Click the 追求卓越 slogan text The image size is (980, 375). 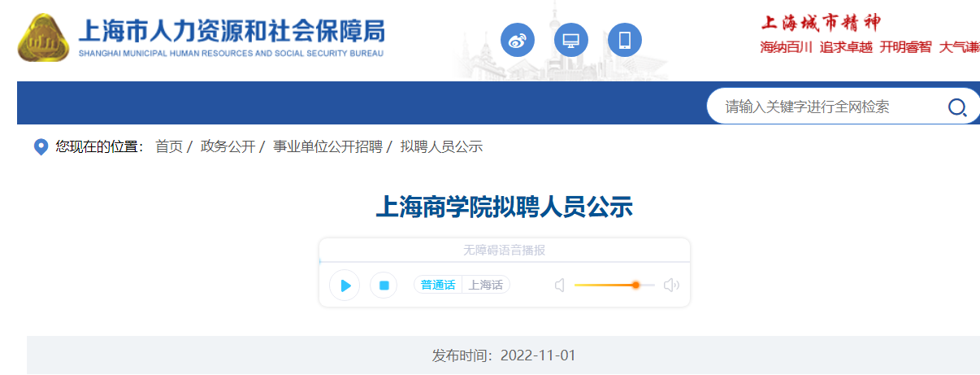point(846,47)
